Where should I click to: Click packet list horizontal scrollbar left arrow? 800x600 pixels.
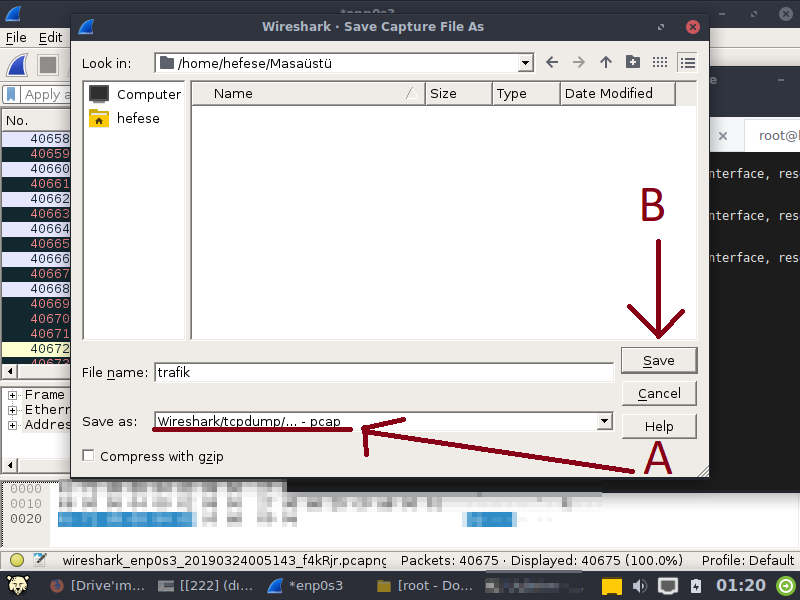10,371
